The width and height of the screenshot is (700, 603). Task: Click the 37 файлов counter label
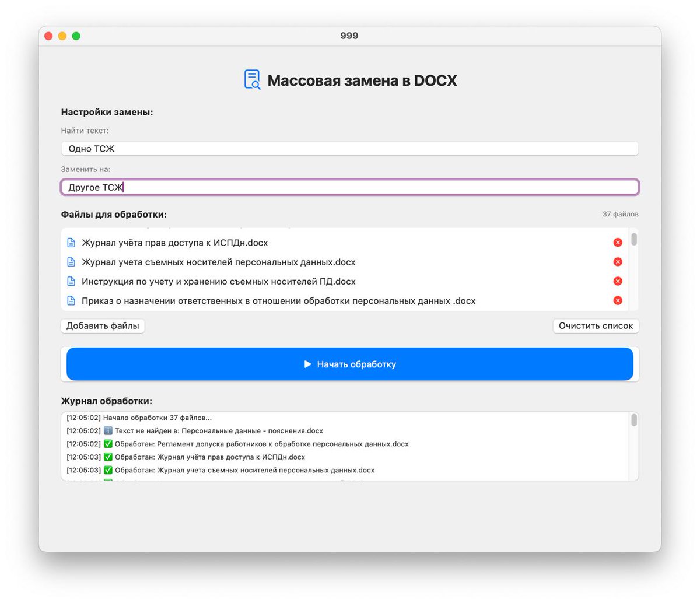click(620, 214)
